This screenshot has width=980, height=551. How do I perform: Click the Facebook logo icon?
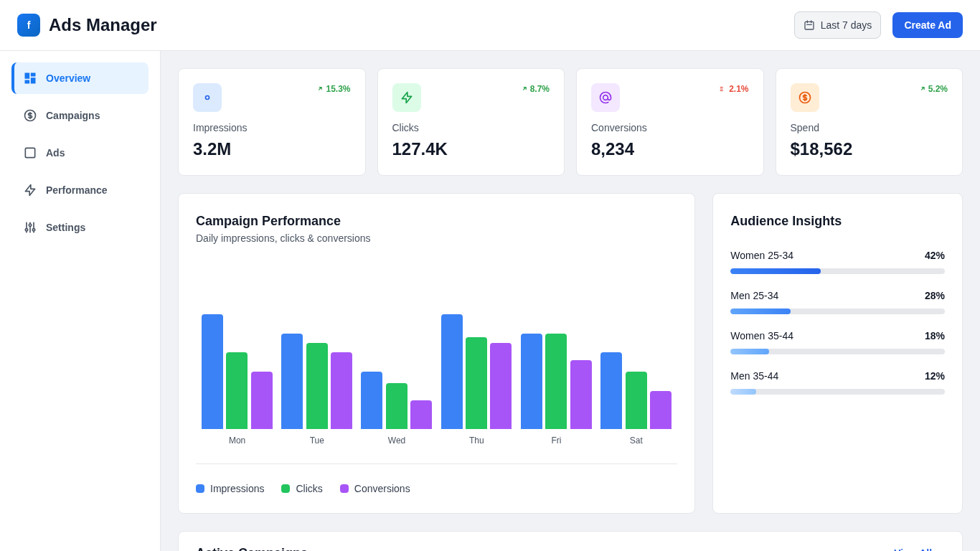point(29,25)
